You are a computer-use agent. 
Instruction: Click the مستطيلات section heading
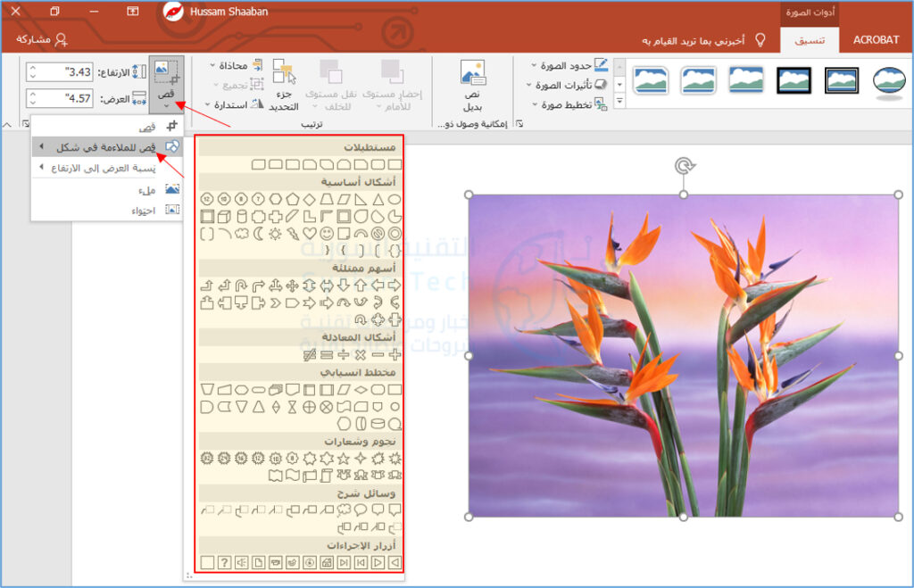click(370, 147)
